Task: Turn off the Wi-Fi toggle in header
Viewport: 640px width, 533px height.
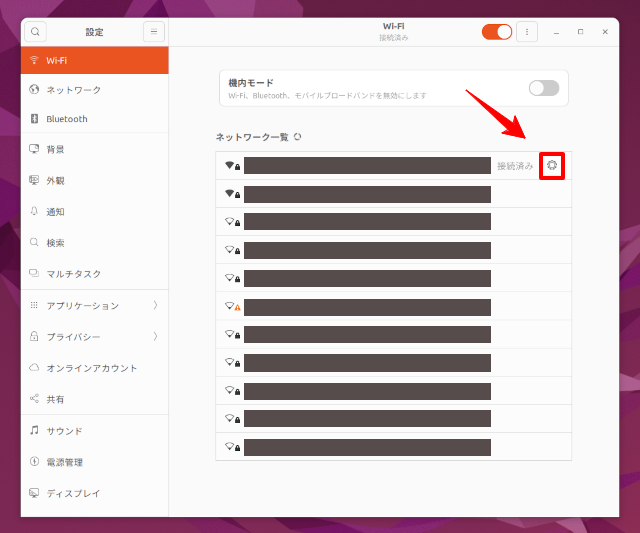Action: pyautogui.click(x=496, y=32)
